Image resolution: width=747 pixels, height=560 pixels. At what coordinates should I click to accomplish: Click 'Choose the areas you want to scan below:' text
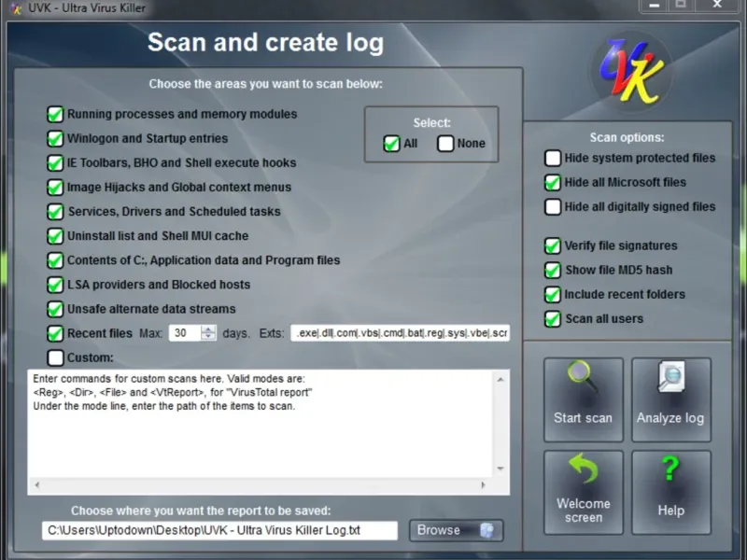pyautogui.click(x=266, y=84)
